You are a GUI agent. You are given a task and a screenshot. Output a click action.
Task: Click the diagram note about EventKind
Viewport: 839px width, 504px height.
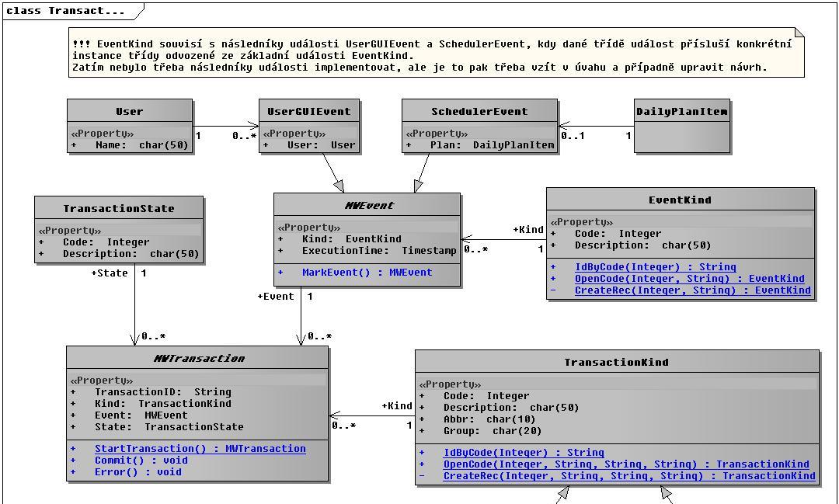437,53
